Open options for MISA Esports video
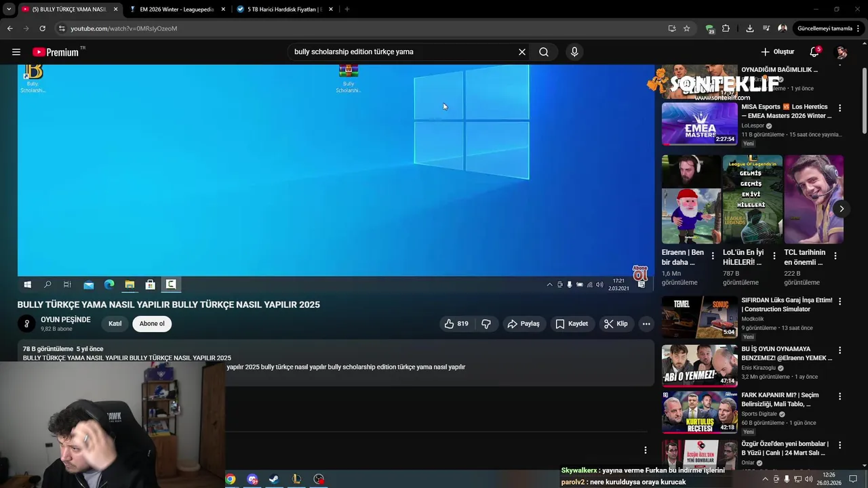The image size is (868, 488). coord(840,108)
